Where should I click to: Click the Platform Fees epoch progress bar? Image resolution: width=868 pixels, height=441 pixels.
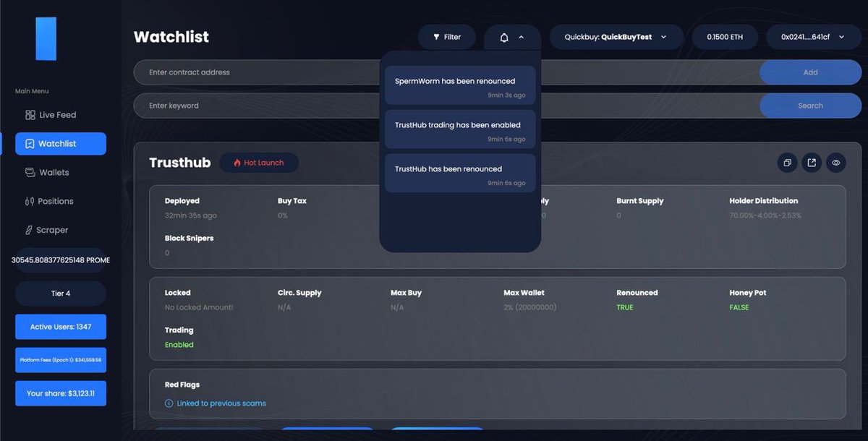coord(60,360)
